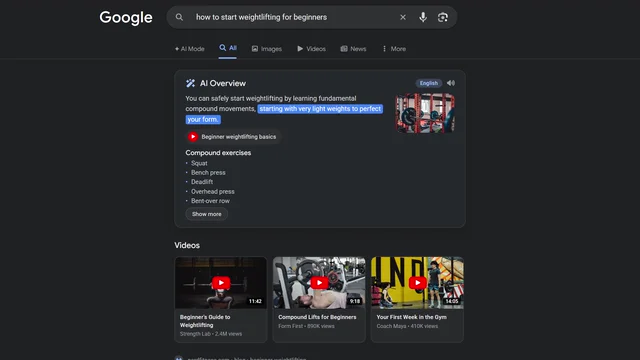Open the gym rack image thumbnail
Viewport: 640px width, 360px height.
tap(425, 113)
